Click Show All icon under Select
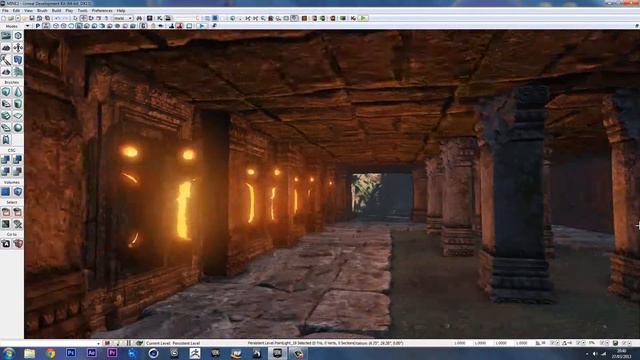The image size is (640, 360). tap(18, 224)
